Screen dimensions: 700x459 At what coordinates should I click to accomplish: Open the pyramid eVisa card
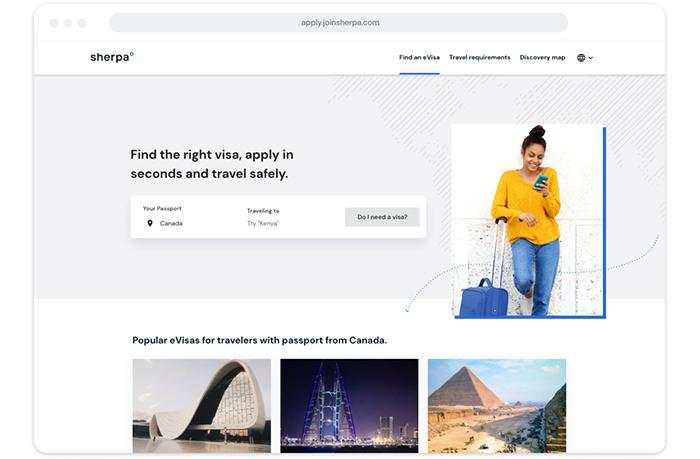[497, 406]
